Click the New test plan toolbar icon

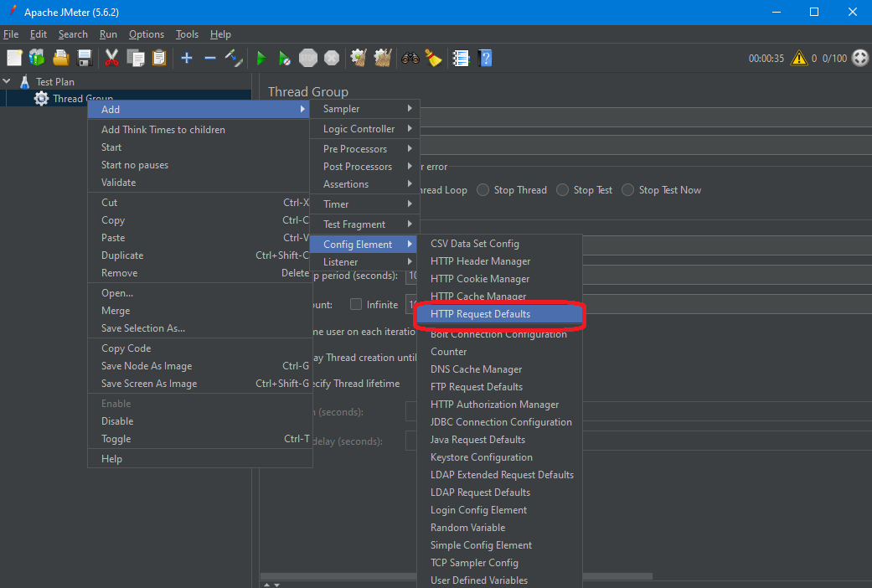(x=14, y=58)
